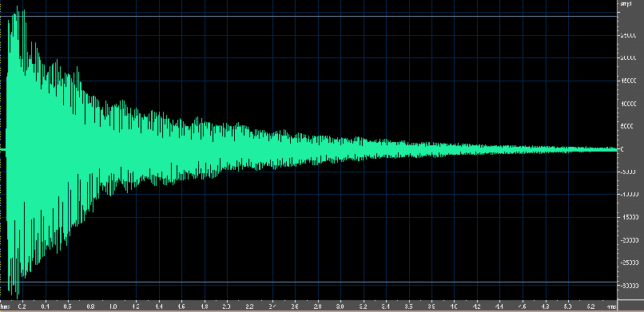Click the 0.2 mark on the time ruler
The image size is (644, 312).
pyautogui.click(x=22, y=306)
